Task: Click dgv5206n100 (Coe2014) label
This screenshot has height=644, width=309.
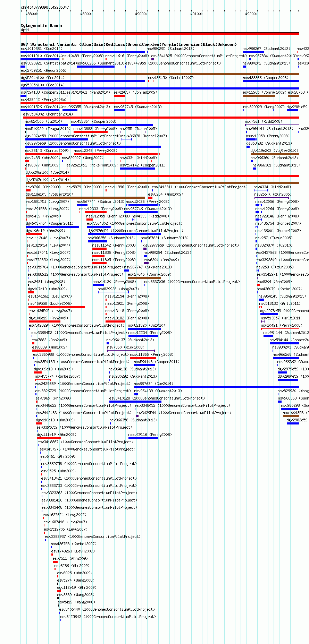Action: (47, 172)
